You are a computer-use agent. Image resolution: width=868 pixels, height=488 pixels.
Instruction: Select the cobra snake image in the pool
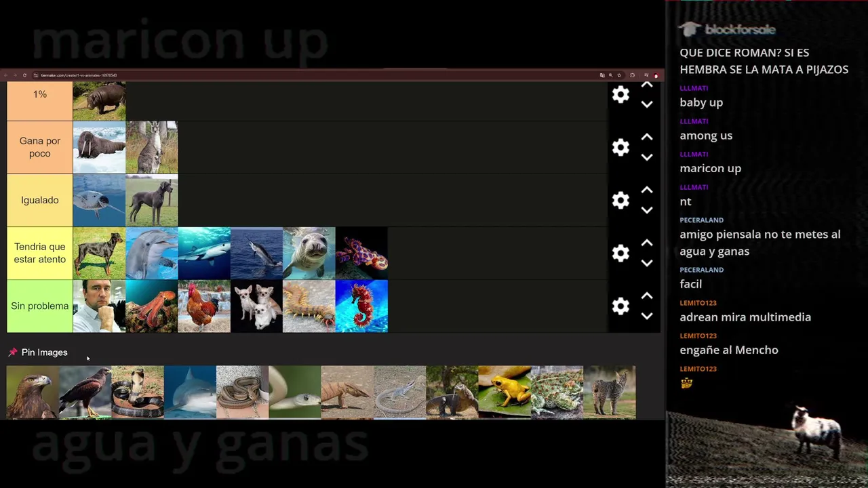[x=138, y=392]
